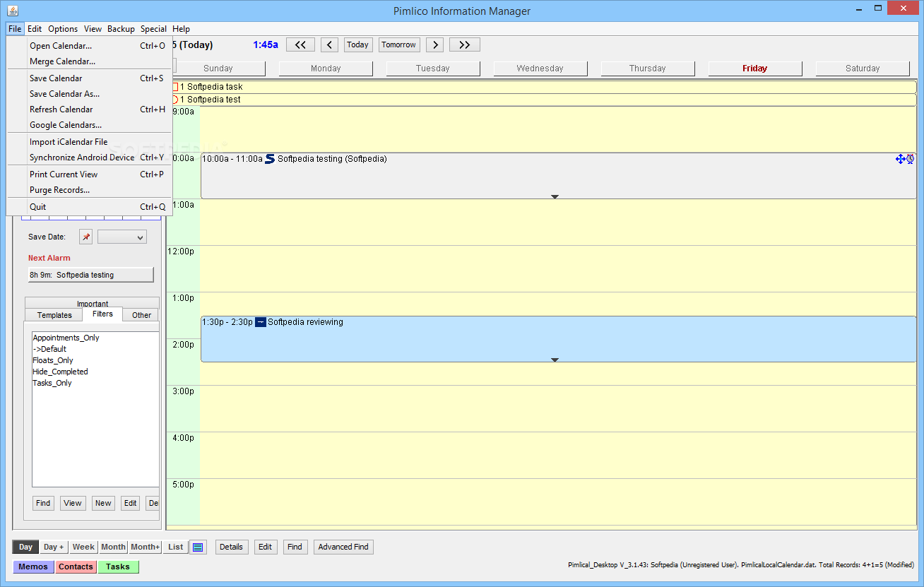Click the red pushpin Save Date icon
The width and height of the screenshot is (924, 587).
[x=85, y=237]
